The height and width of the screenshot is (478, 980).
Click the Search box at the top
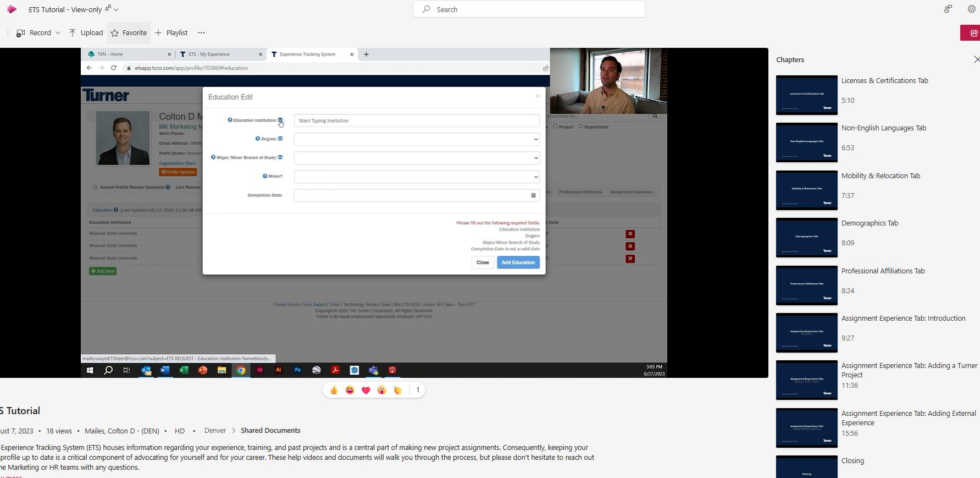coord(529,9)
